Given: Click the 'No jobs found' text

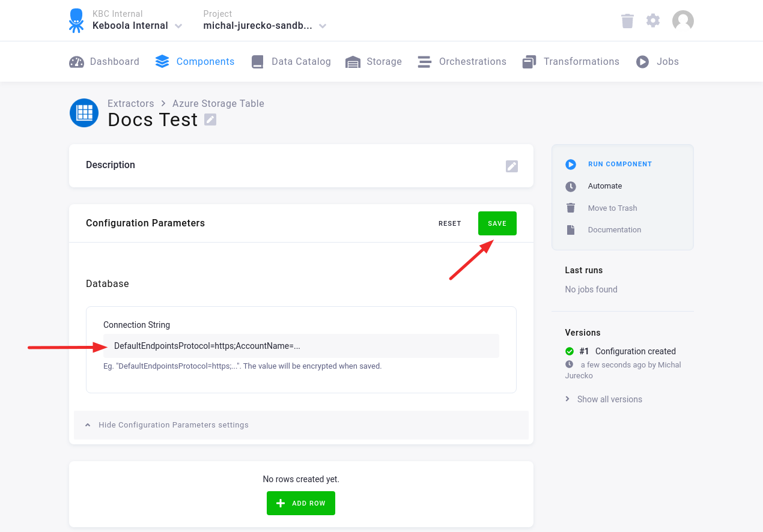Looking at the screenshot, I should (591, 289).
